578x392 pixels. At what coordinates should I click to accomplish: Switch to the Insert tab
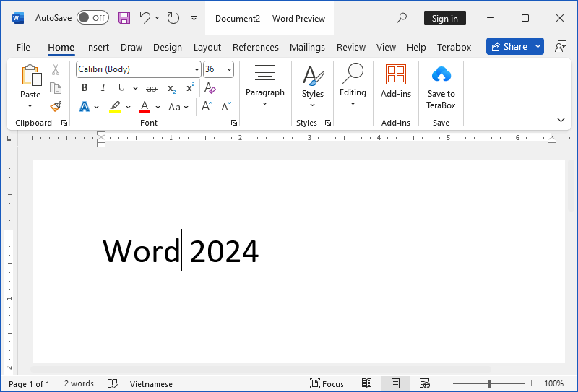tap(98, 47)
